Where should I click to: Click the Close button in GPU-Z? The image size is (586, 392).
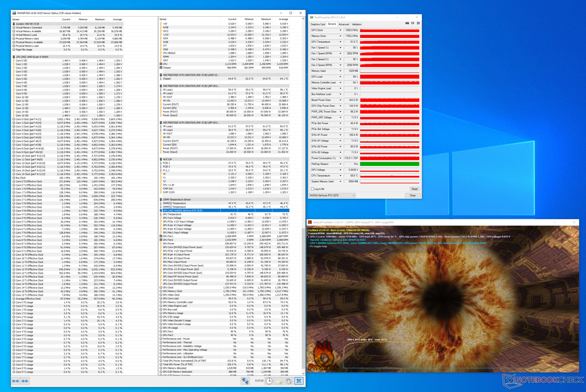(x=412, y=195)
